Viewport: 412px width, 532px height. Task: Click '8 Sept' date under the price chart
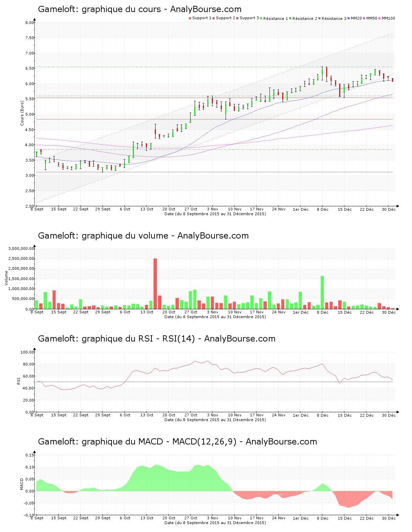coord(37,209)
